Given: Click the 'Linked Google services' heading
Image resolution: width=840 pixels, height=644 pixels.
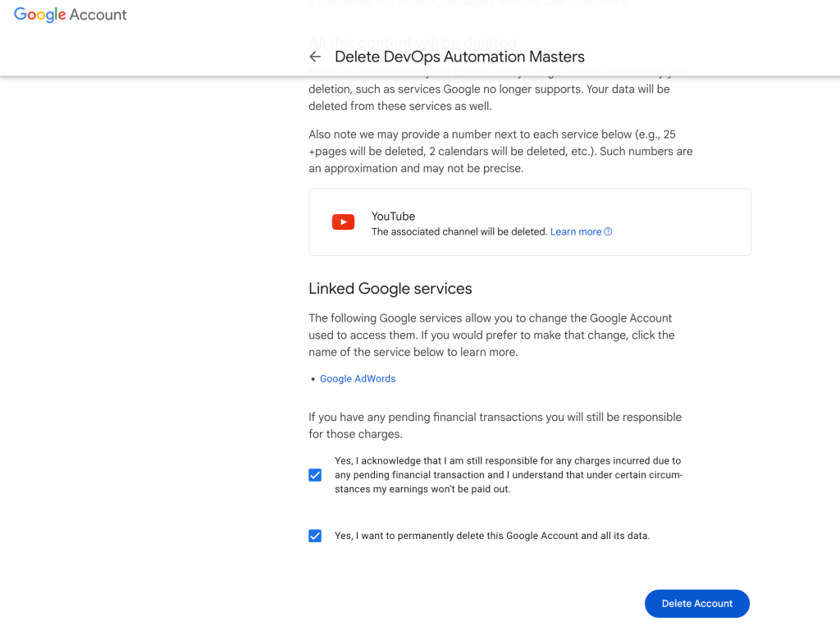Looking at the screenshot, I should pyautogui.click(x=390, y=289).
